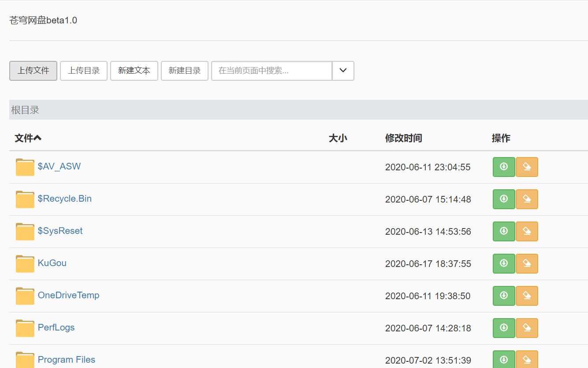Delete the $AV_ASW folder
588x368 pixels.
[527, 167]
